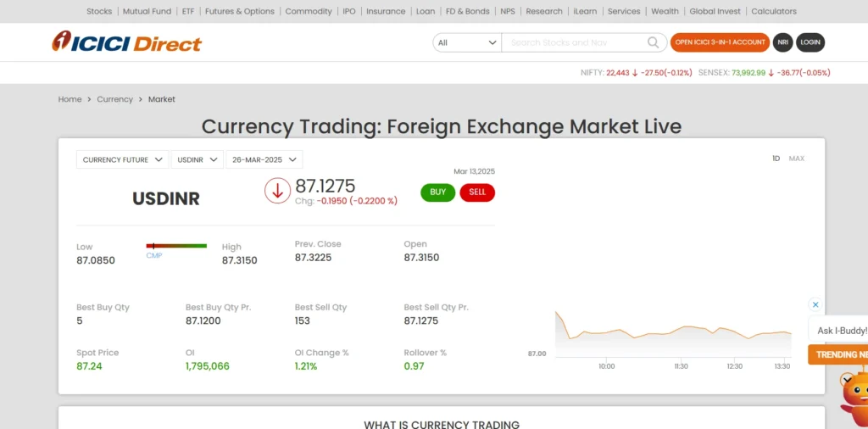Open the Services menu
Image resolution: width=868 pixels, height=429 pixels.
[x=624, y=11]
